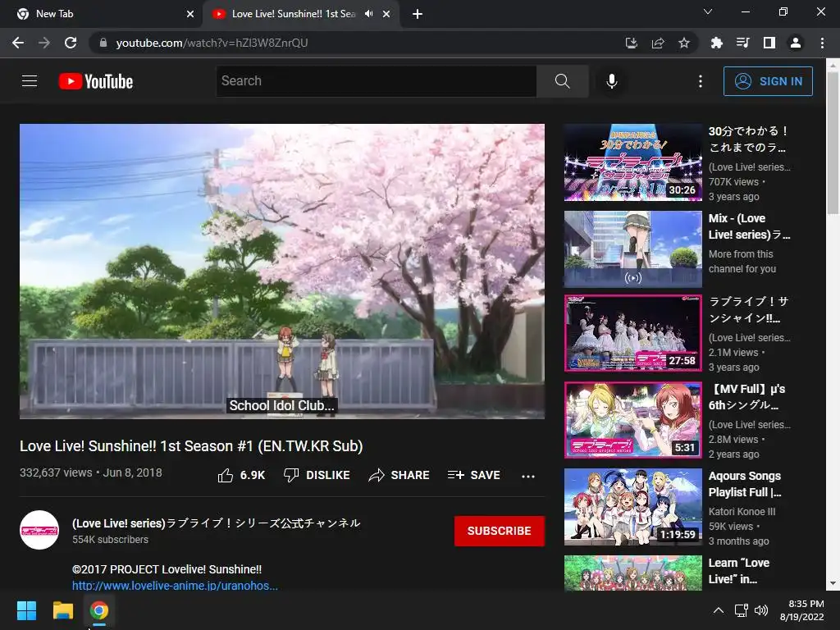Viewport: 840px width, 630px height.
Task: Mute tab via speaker icon on tab
Action: tap(368, 14)
